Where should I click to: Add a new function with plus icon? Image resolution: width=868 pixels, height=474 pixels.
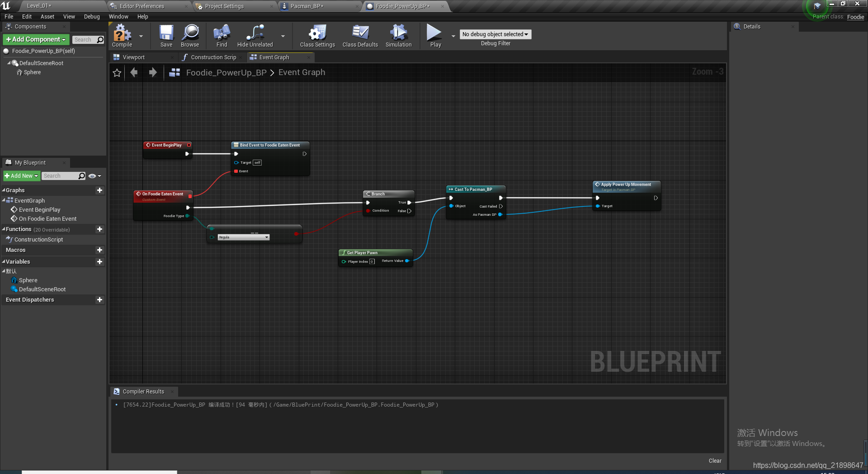click(x=99, y=229)
